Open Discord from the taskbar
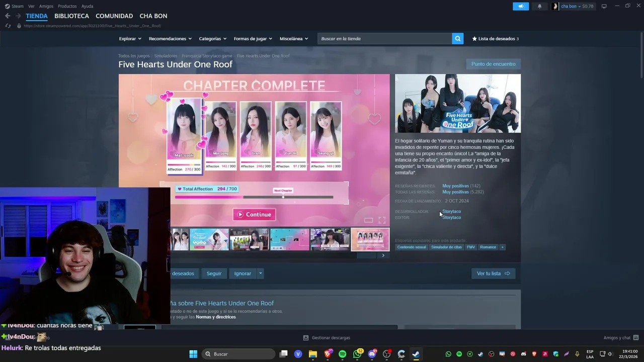 [x=372, y=354]
